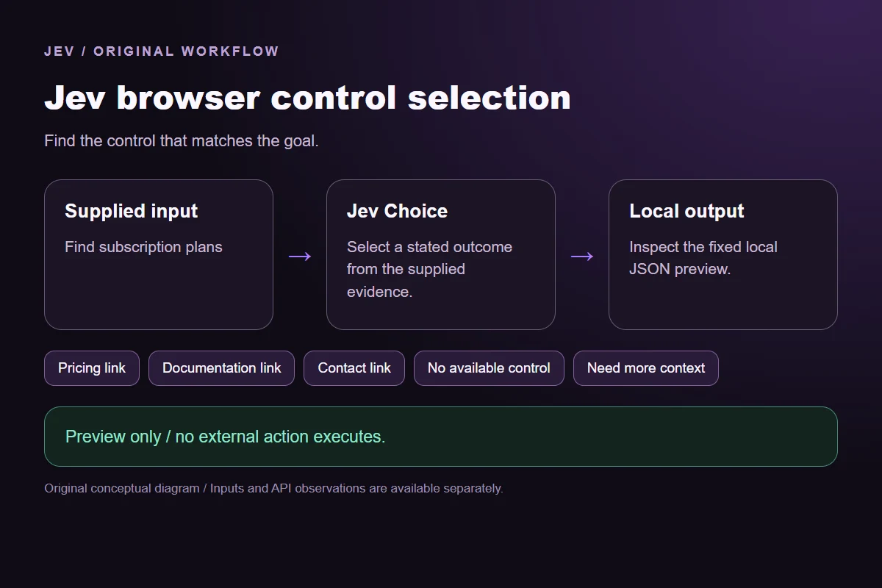The width and height of the screenshot is (882, 588).
Task: Click 'Find the control that matches the goal.' subtitle
Action: click(x=182, y=140)
